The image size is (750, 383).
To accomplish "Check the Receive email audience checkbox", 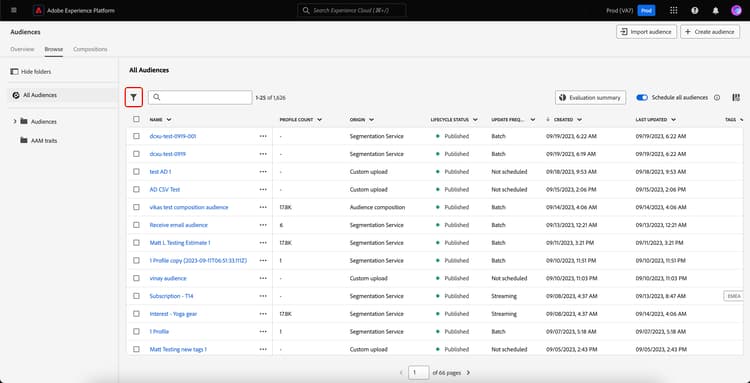I will pyautogui.click(x=136, y=225).
